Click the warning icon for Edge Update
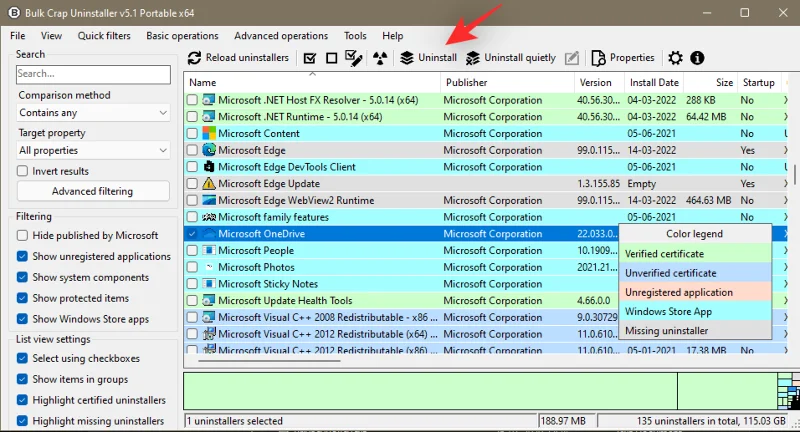Image resolution: width=800 pixels, height=432 pixels. click(209, 183)
